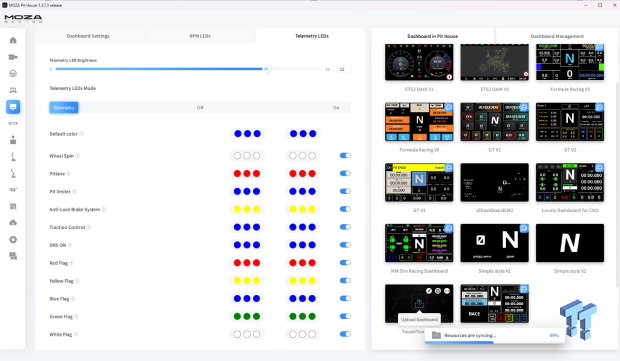The image size is (620, 361).
Task: Toggle the Red Flag switch
Action: tap(345, 263)
